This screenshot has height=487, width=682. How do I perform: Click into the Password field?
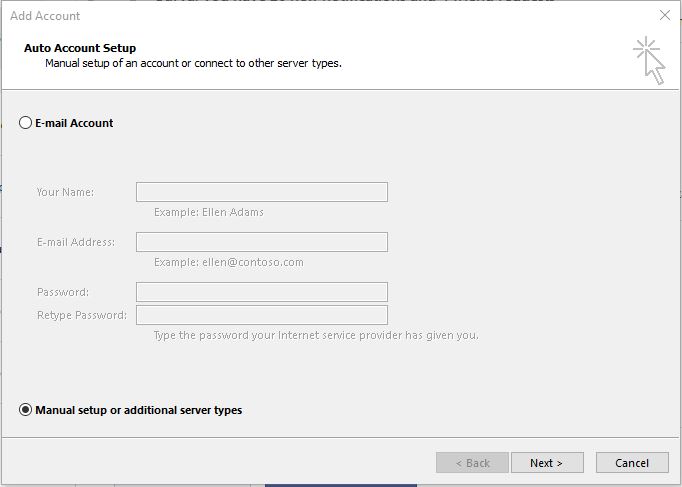[262, 292]
